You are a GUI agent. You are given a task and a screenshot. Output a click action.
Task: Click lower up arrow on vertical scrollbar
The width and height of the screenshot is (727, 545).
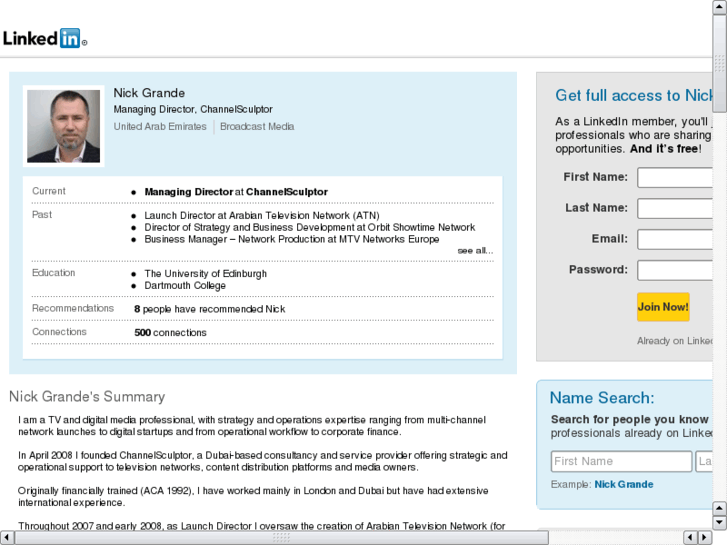719,508
